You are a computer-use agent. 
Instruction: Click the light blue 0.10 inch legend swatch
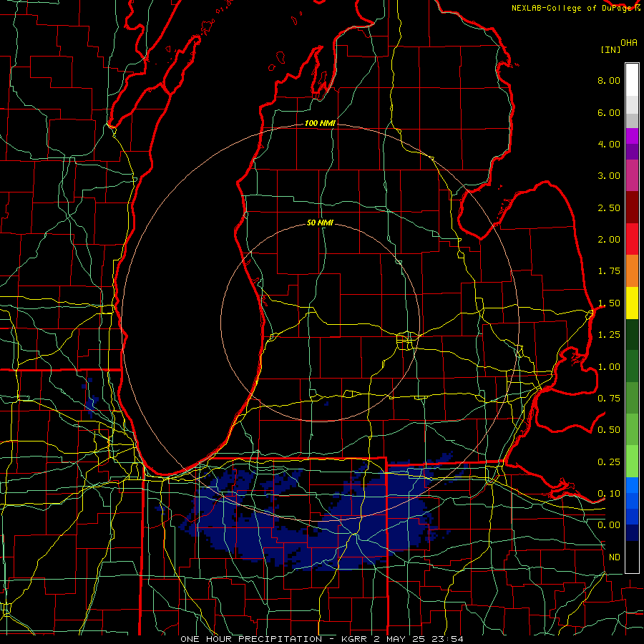(632, 485)
